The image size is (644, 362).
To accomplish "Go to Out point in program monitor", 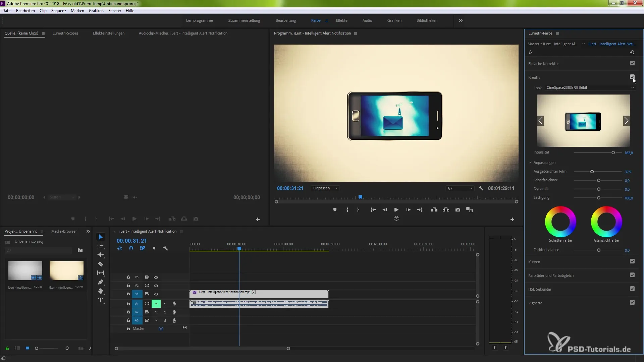I will coord(420,210).
